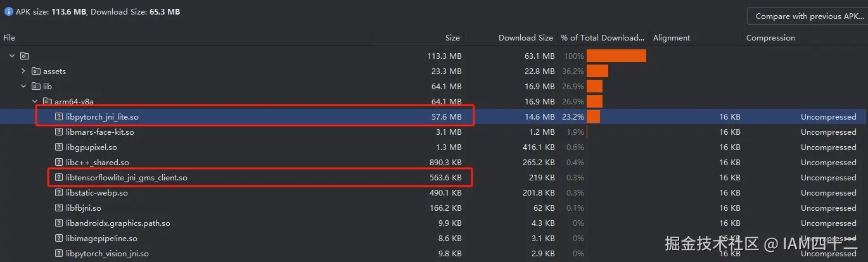Click the arm64-v8a folder icon
Image resolution: width=868 pixels, height=262 pixels.
(48, 102)
